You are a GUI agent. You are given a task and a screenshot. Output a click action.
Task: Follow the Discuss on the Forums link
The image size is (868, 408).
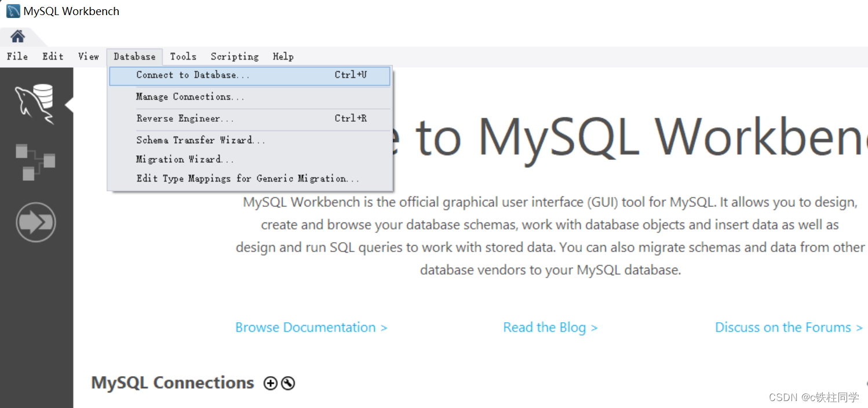pos(789,327)
